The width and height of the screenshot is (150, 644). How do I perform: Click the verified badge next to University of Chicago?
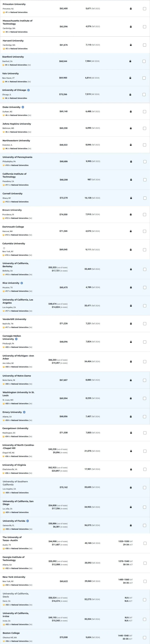coord(28,90)
